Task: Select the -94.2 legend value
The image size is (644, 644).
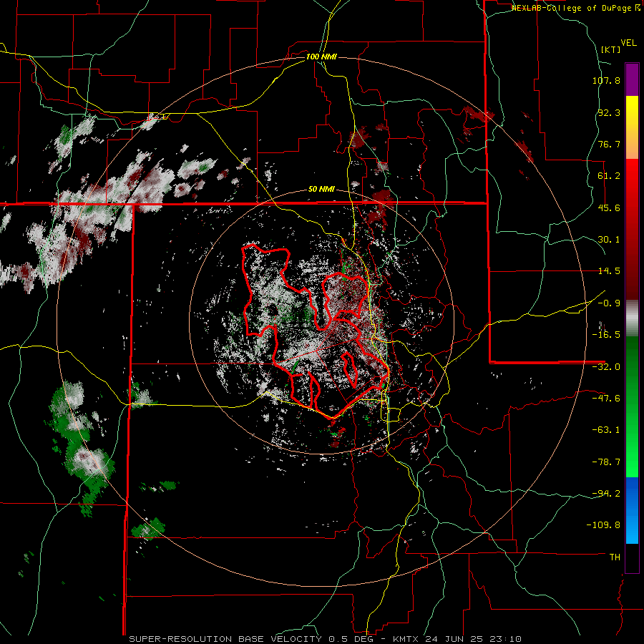Action: pos(606,493)
